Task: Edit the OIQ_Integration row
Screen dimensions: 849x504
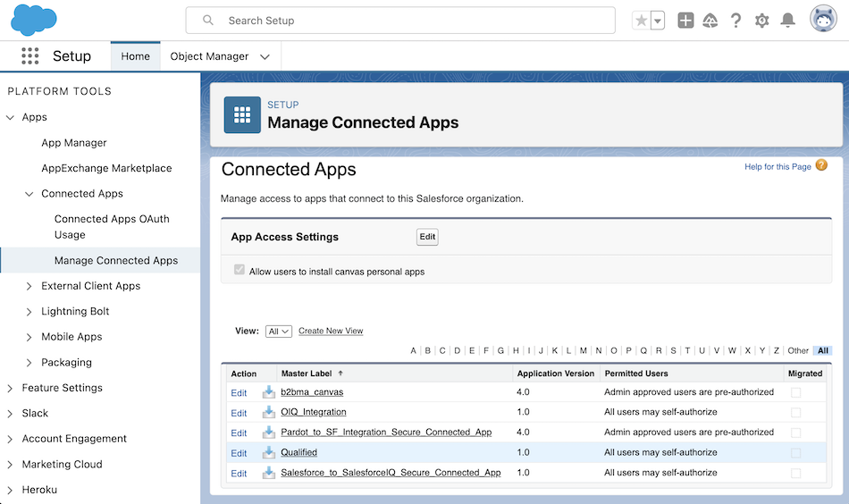Action: 239,413
